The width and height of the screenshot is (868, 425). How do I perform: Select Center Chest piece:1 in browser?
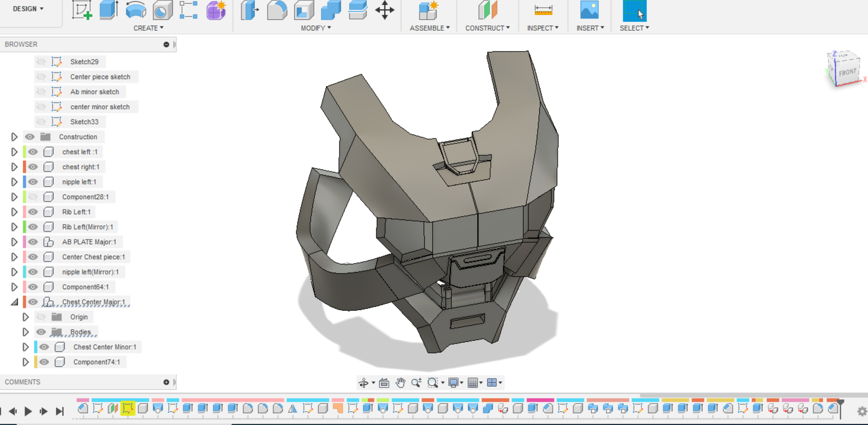[93, 257]
